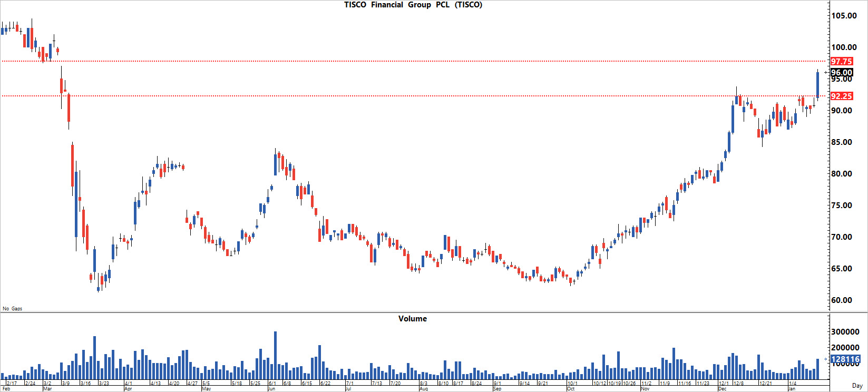This screenshot has height=392, width=868.
Task: Select the 100.00 price axis label
Action: tap(844, 47)
